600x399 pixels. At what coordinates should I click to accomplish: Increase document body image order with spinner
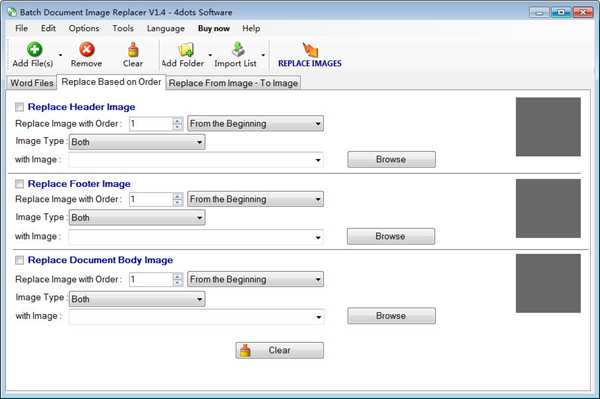[177, 276]
